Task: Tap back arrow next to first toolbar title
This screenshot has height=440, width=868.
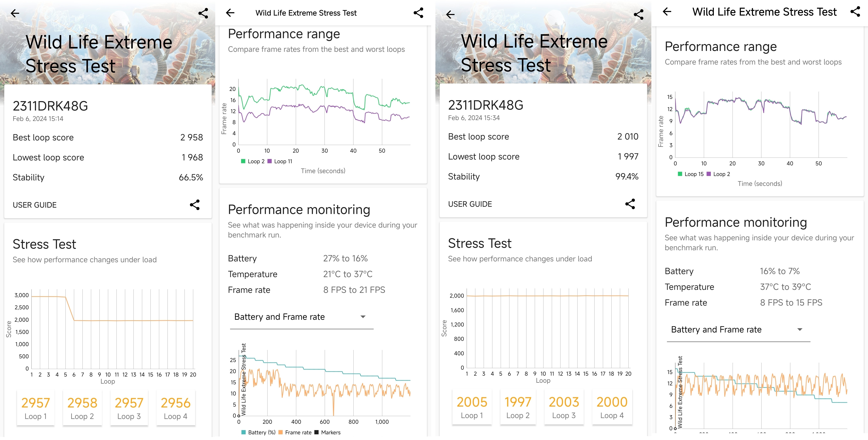Action: [x=230, y=13]
